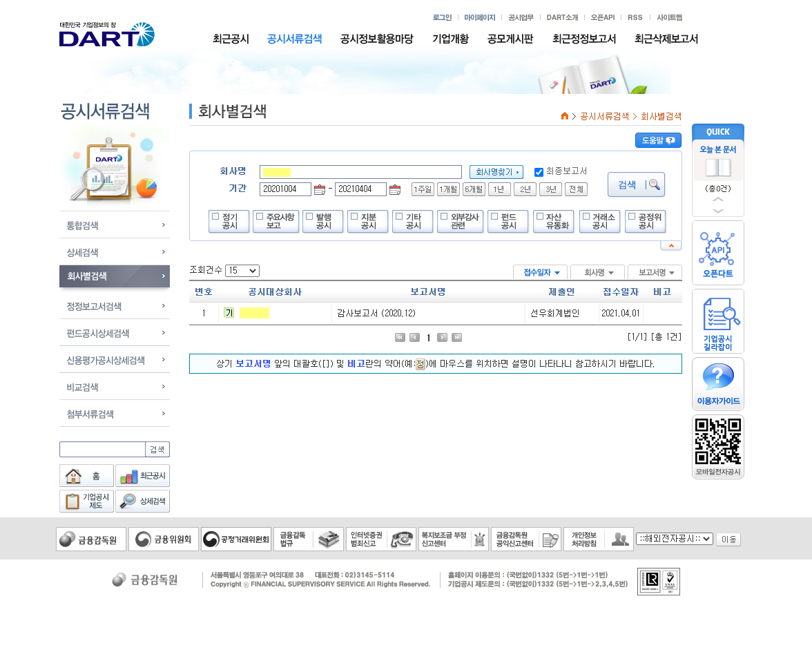Open the 이용자가이드 question icon
This screenshot has height=650, width=812.
pyautogui.click(x=717, y=383)
